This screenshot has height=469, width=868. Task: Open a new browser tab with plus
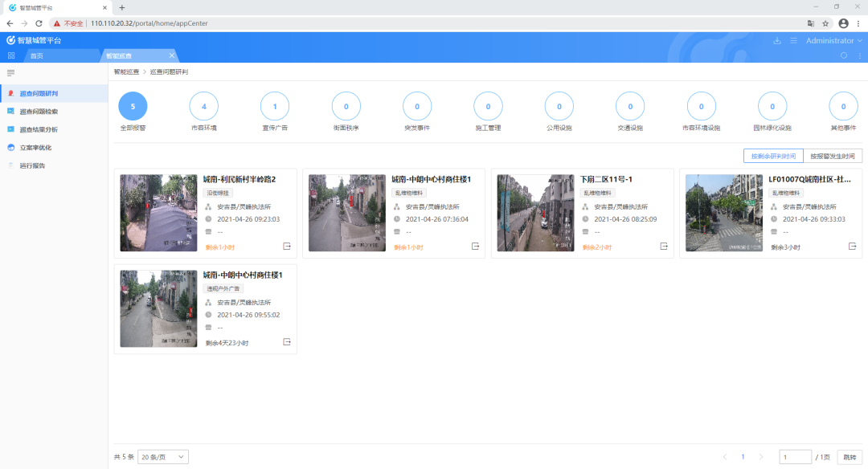(x=122, y=8)
